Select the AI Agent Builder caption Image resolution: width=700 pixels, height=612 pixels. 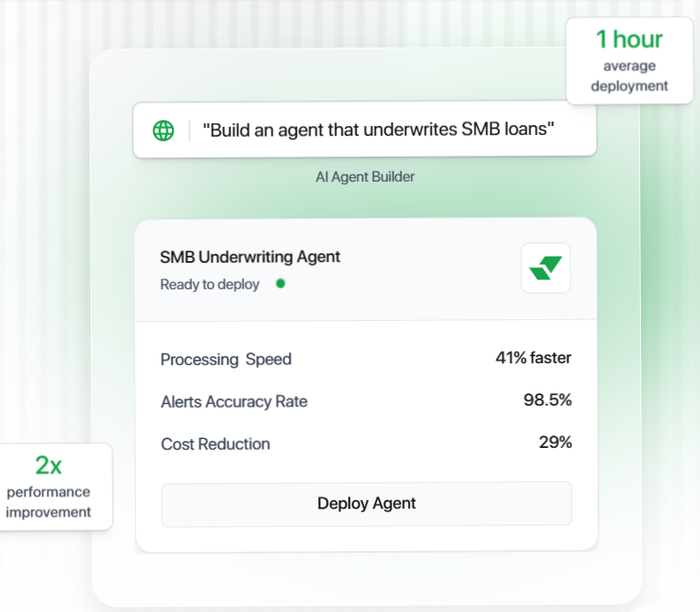(365, 176)
